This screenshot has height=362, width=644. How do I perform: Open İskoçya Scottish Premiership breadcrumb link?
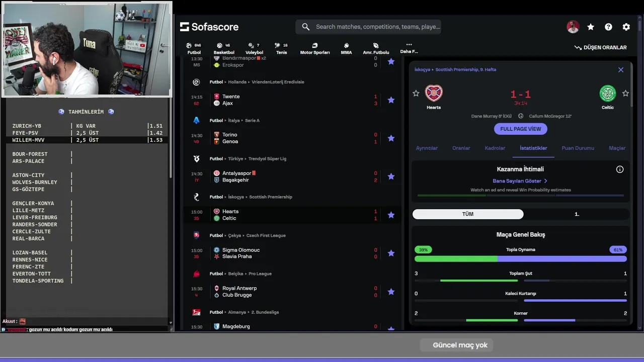click(x=455, y=70)
